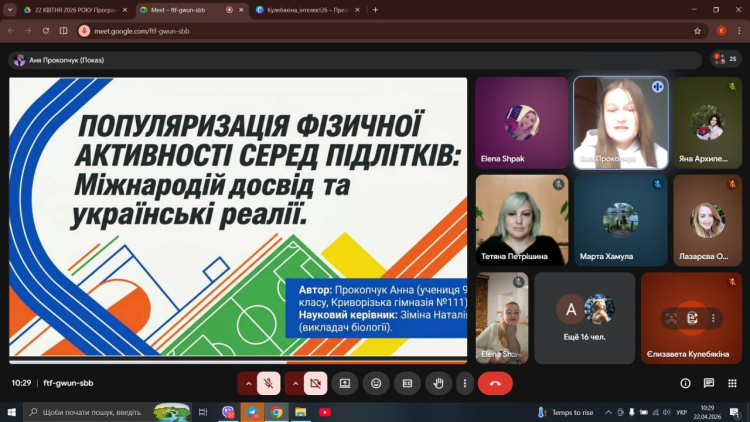Toggle closed captions button

(x=407, y=383)
